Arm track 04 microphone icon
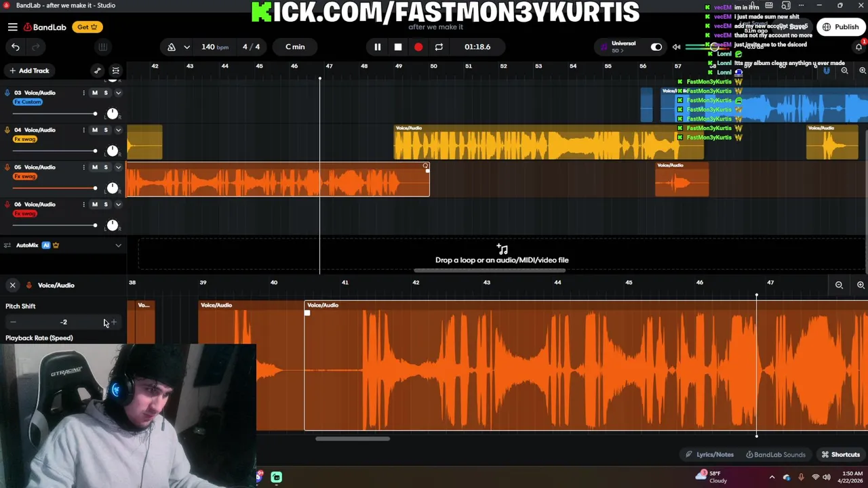868x488 pixels. click(7, 130)
